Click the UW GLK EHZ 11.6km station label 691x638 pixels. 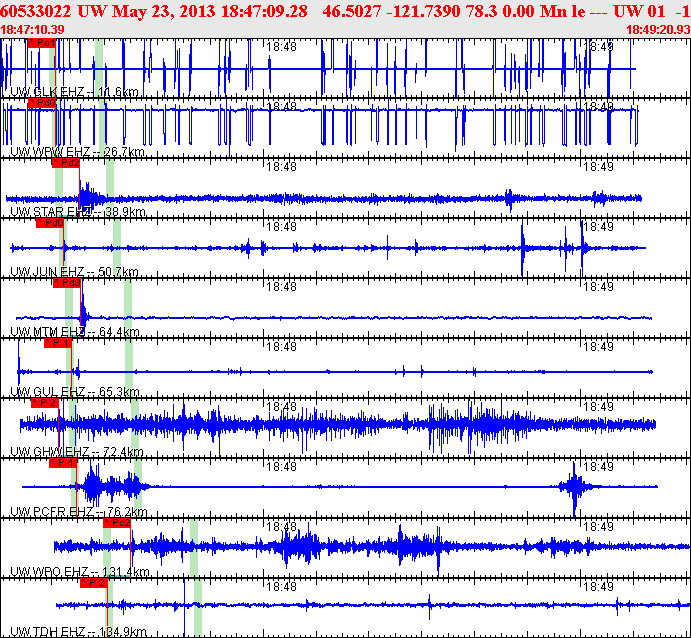[74, 92]
